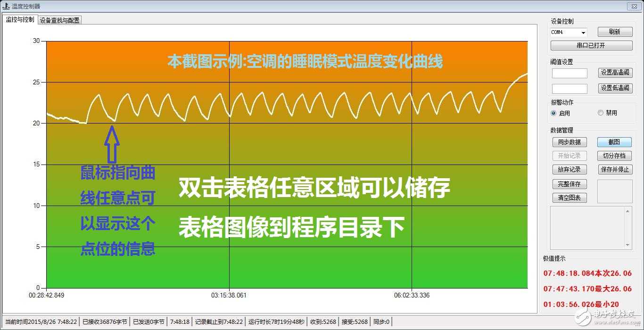Click the 放弃记录 button
The width and height of the screenshot is (644, 330).
(x=570, y=169)
